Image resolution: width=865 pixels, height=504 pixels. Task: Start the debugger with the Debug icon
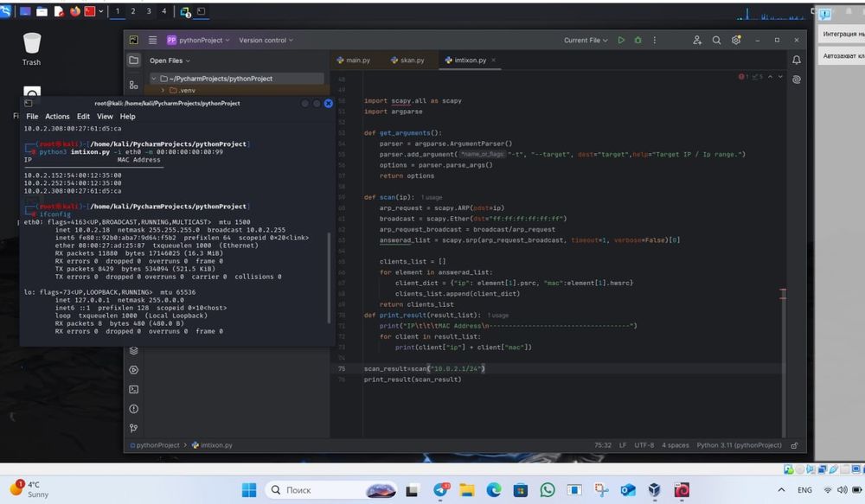coord(638,40)
